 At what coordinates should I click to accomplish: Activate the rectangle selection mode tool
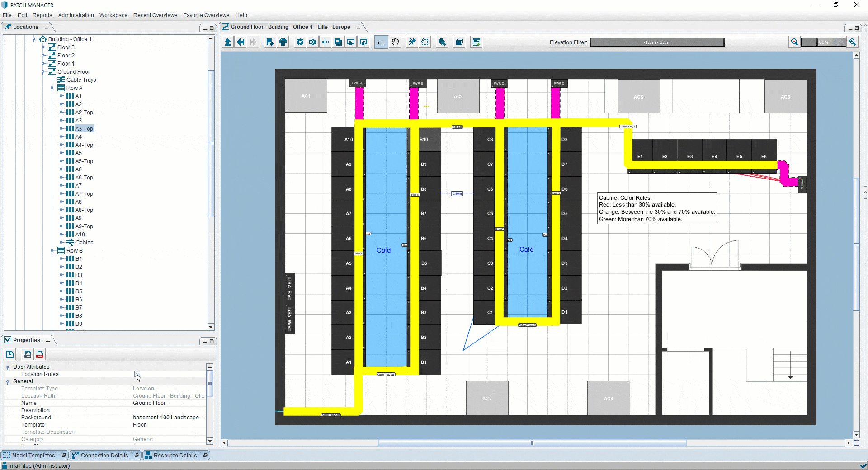click(381, 42)
